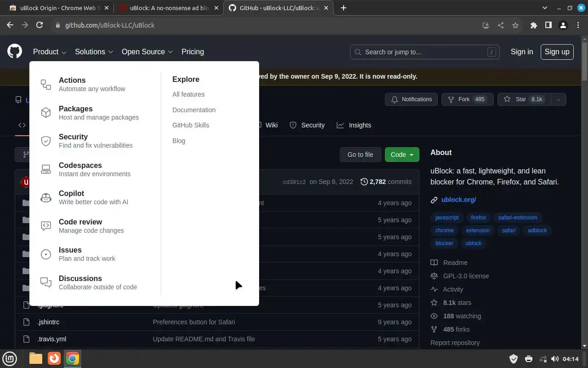588x368 pixels.
Task: Click Report repository
Action: click(455, 343)
